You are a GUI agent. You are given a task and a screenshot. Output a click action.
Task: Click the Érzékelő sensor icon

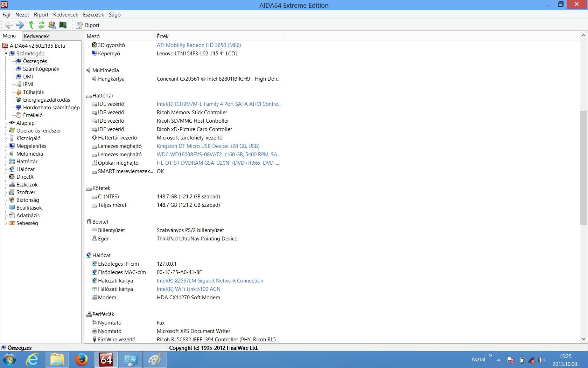pos(19,115)
